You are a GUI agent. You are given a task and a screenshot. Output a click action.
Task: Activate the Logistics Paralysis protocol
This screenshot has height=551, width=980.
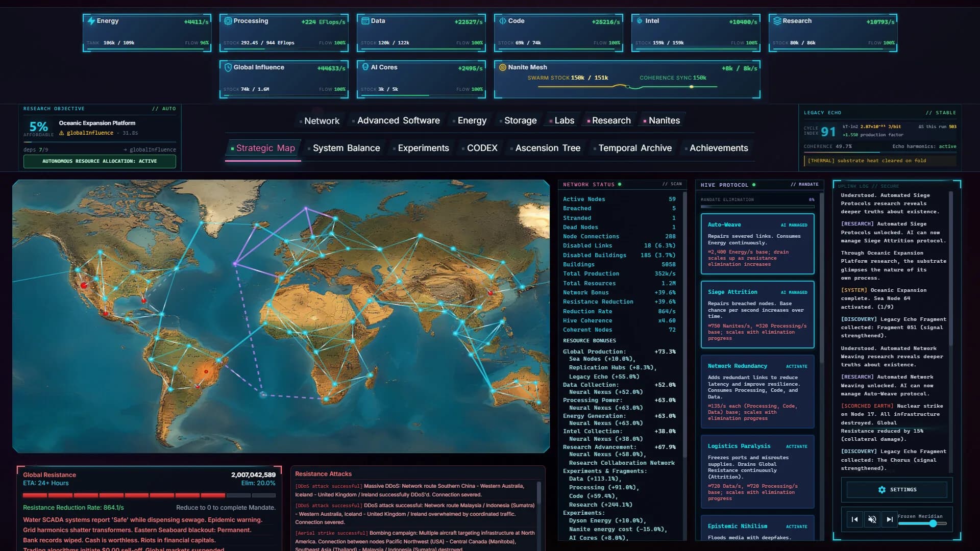(x=796, y=446)
